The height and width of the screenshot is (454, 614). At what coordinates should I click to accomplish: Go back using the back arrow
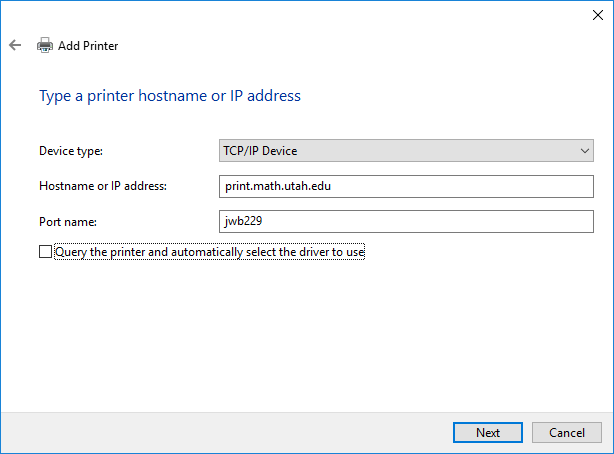tap(15, 45)
